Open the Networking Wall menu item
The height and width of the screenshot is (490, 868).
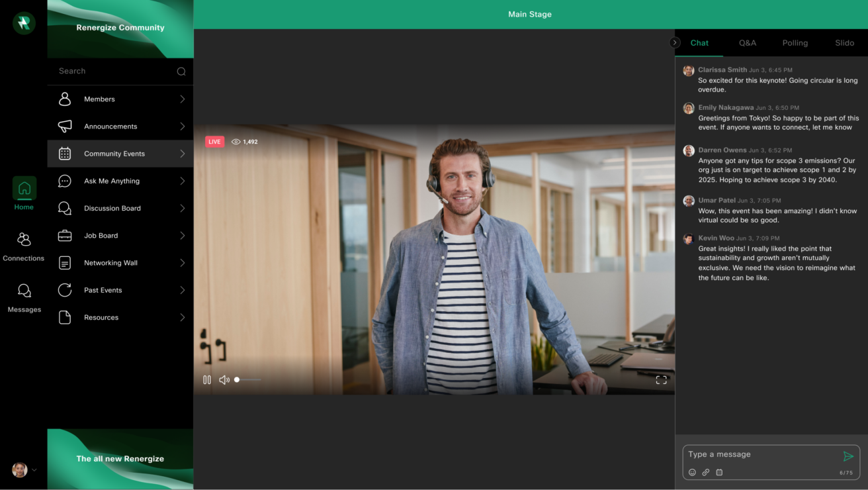(x=120, y=263)
